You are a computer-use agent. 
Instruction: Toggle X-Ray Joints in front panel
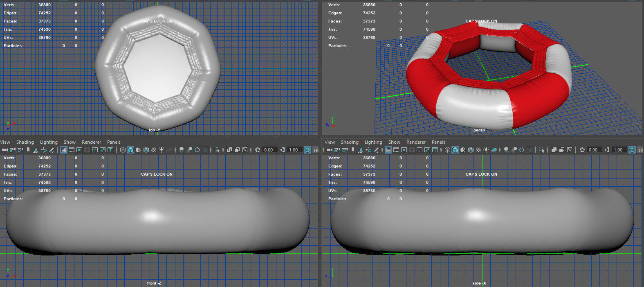point(245,150)
